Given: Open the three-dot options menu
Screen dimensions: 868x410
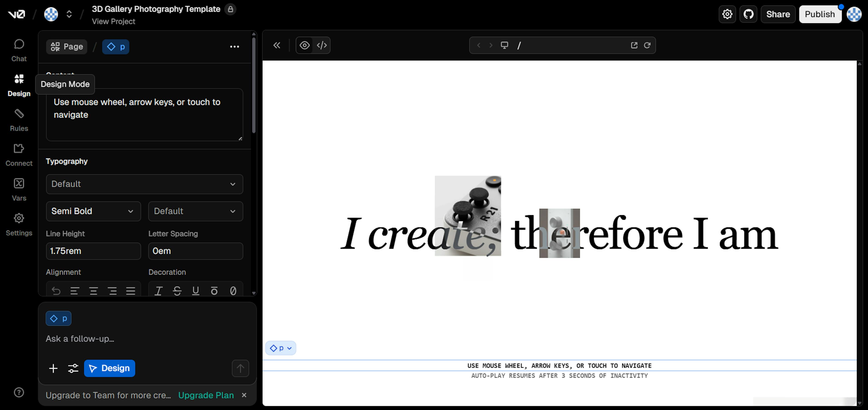Looking at the screenshot, I should pos(235,47).
